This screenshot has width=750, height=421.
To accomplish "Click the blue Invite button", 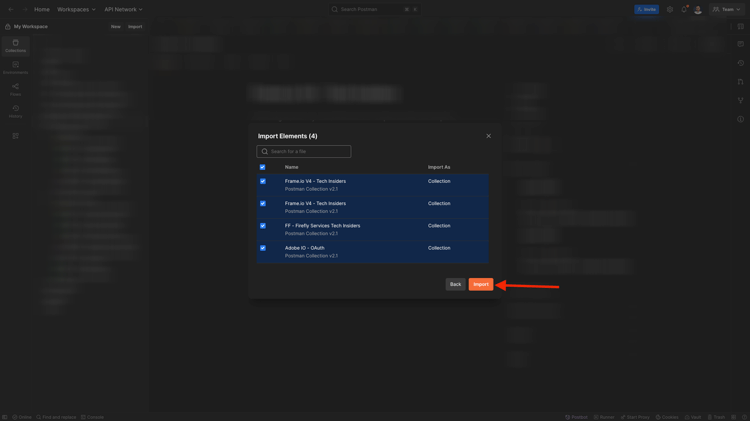I will (x=646, y=9).
